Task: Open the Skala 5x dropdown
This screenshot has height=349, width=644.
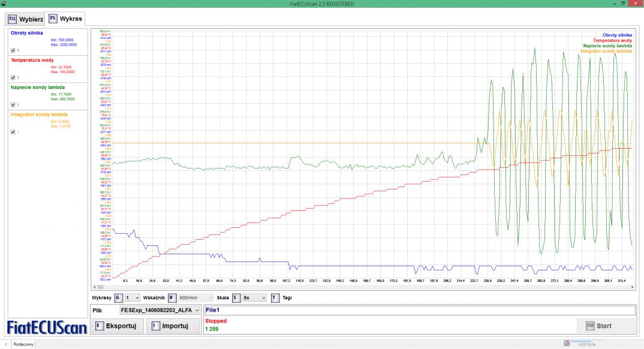Action: [254, 297]
